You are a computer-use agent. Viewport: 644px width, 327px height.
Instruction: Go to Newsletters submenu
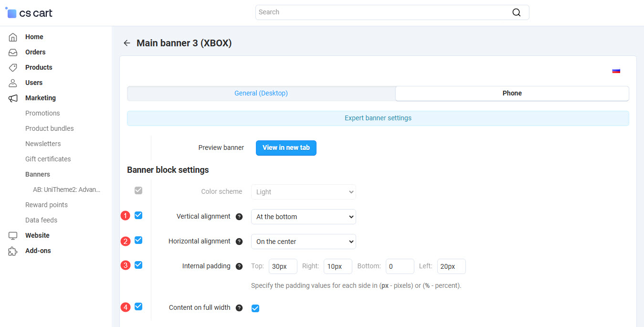click(x=43, y=144)
